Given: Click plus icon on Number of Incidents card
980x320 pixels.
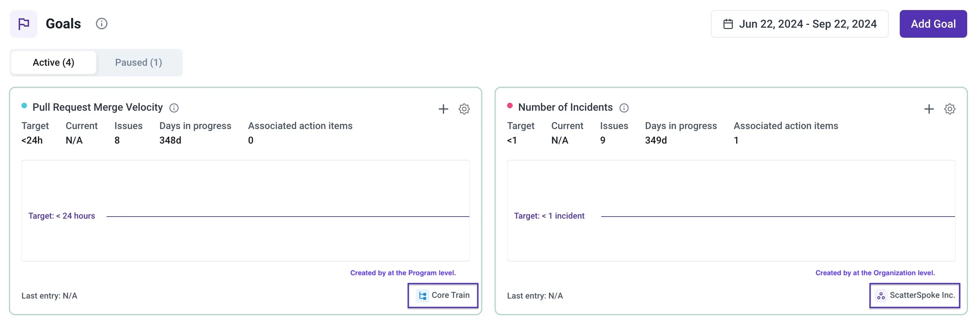Looking at the screenshot, I should pyautogui.click(x=929, y=109).
